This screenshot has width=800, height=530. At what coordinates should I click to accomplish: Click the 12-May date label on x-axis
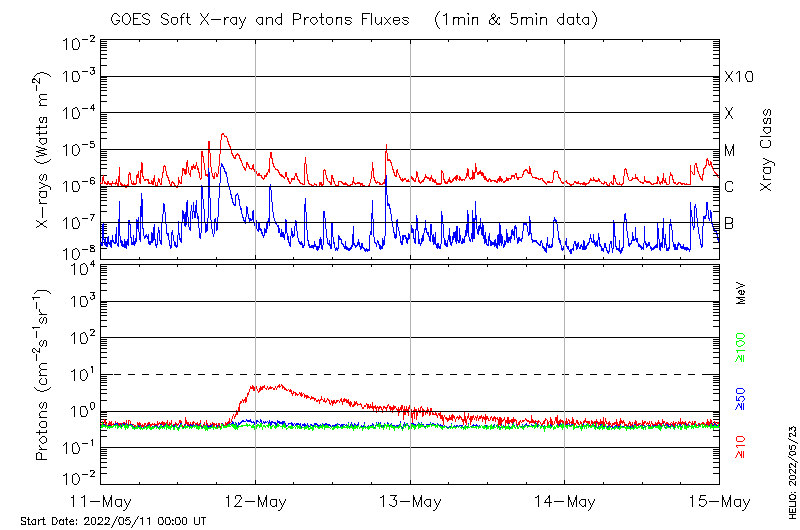point(255,500)
